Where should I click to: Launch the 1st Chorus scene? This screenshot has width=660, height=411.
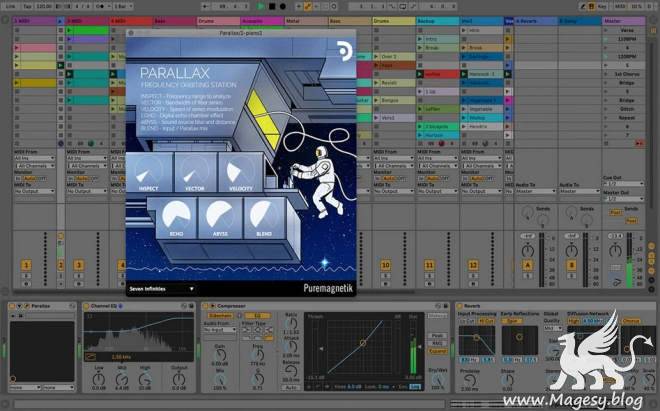click(x=606, y=74)
